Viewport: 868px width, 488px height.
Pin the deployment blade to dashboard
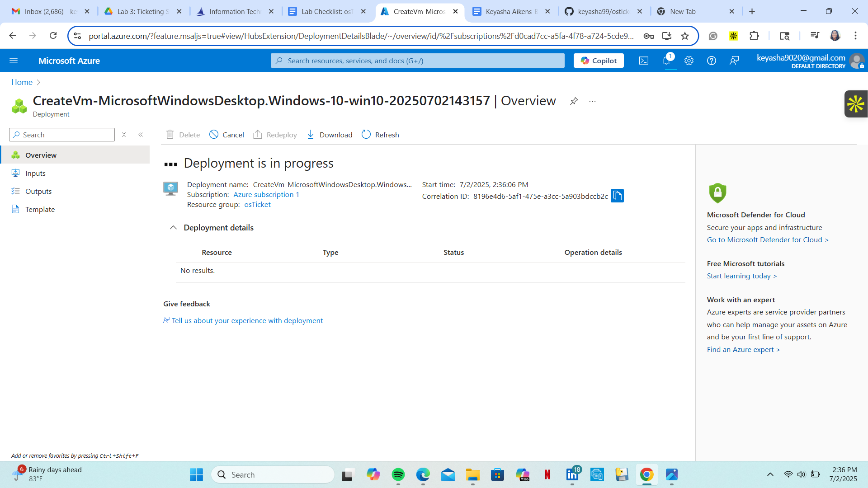(574, 101)
